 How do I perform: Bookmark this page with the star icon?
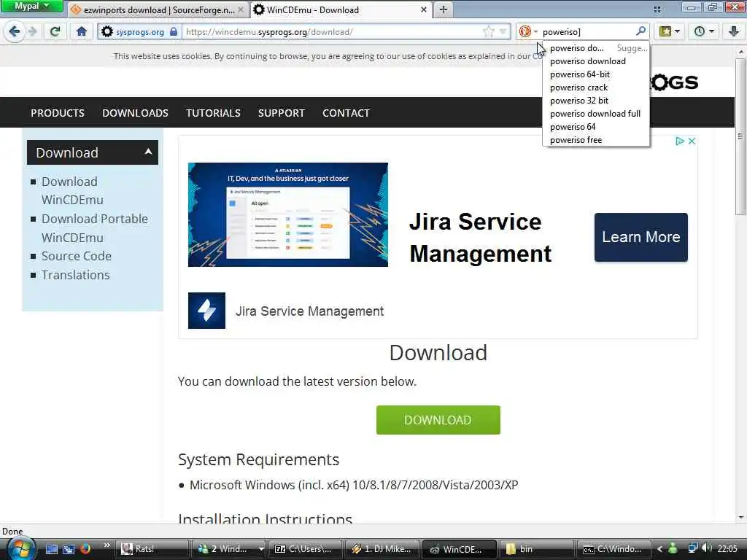(x=488, y=32)
